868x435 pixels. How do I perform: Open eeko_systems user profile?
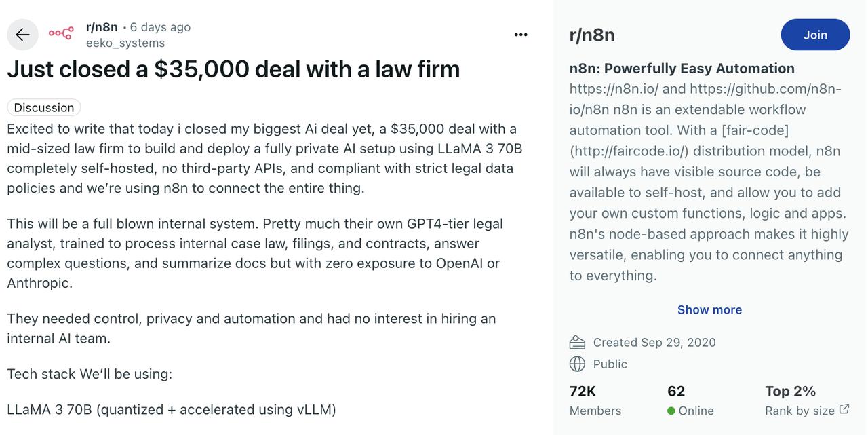[125, 43]
